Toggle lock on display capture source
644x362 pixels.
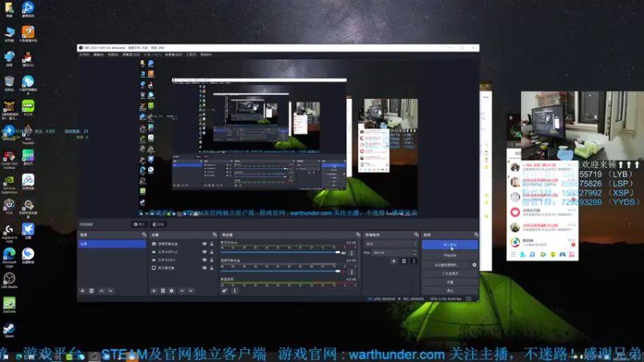pos(212,268)
